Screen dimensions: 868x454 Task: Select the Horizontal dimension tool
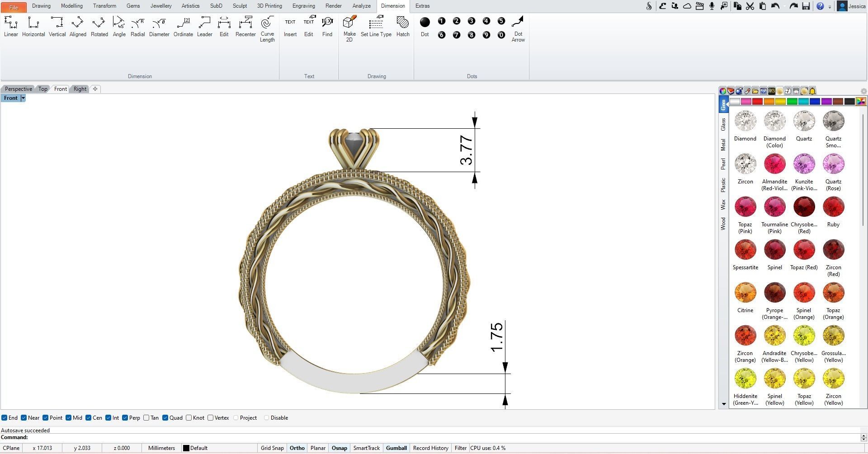pyautogui.click(x=33, y=26)
